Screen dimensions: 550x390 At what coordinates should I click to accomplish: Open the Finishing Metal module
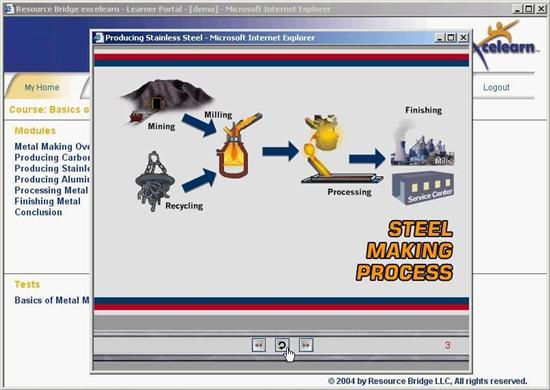[x=47, y=201]
